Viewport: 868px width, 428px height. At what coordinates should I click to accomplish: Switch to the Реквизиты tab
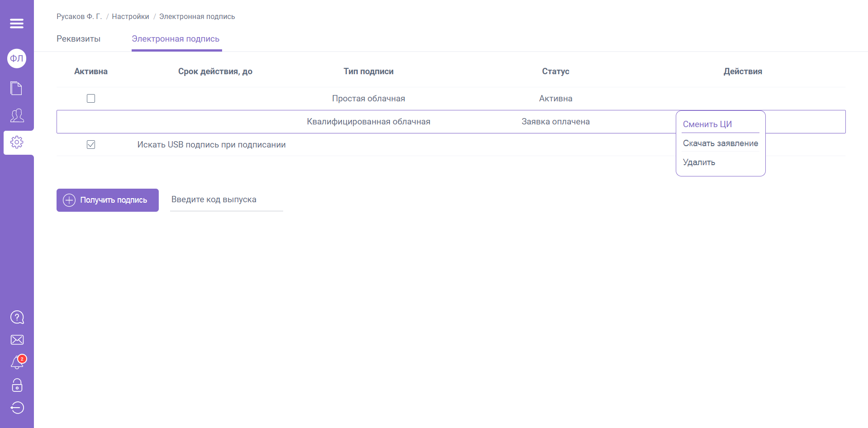click(78, 39)
